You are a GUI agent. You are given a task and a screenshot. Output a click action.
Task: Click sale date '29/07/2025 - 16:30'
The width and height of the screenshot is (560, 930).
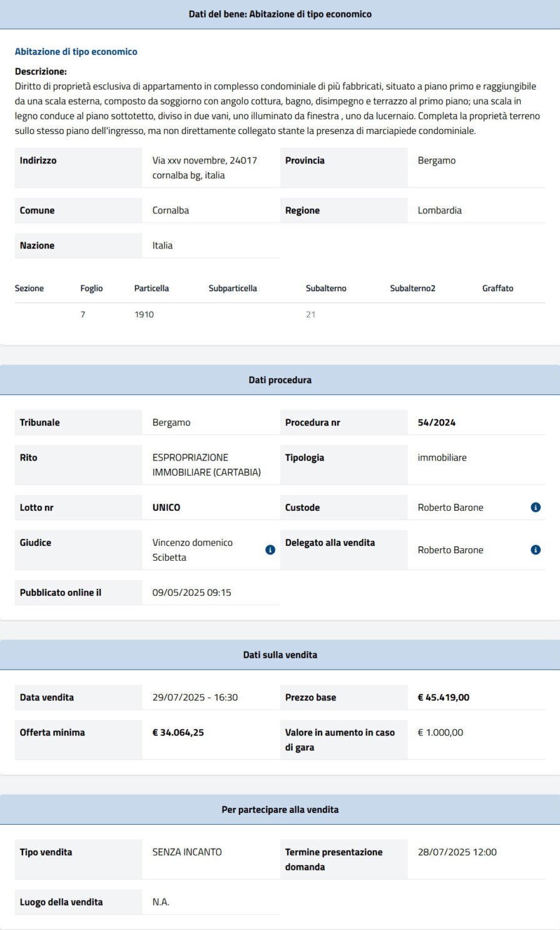(x=195, y=698)
